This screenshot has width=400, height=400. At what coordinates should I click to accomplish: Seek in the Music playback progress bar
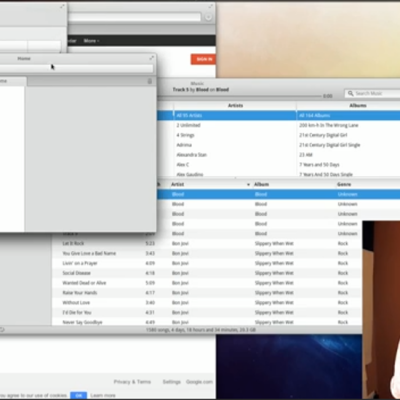[239, 96]
